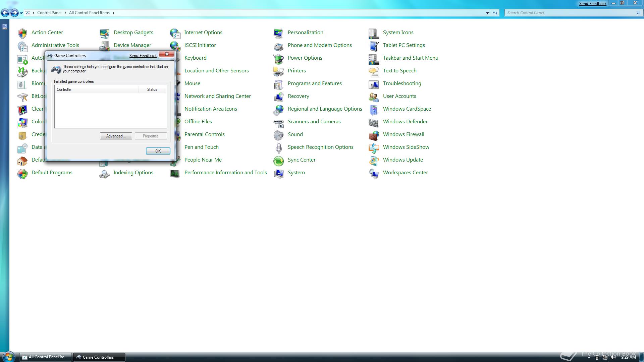Switch to All Control Panel Items taskbar button
Screen dimensions: 644x362
tap(45, 357)
